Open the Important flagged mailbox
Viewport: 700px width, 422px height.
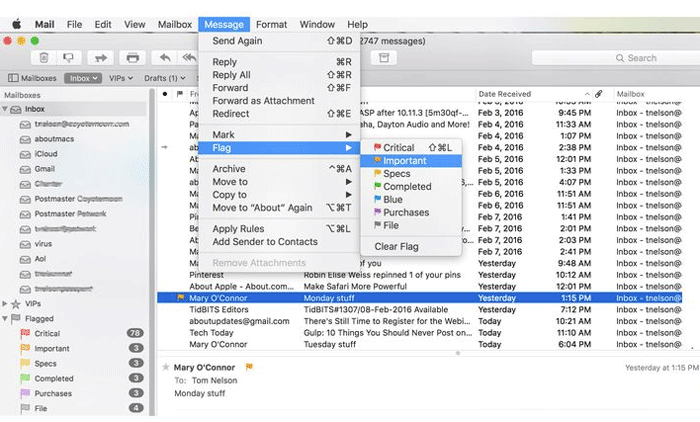coord(80,348)
